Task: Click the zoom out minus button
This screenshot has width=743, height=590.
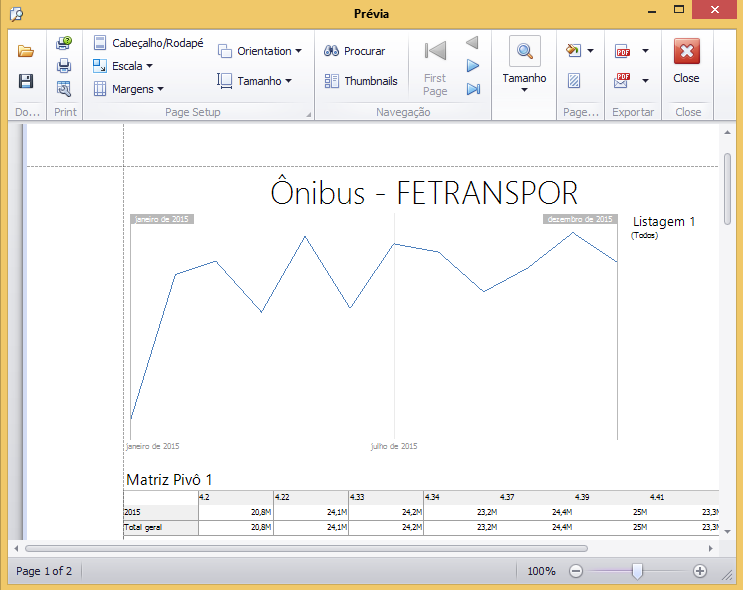Action: click(x=576, y=571)
